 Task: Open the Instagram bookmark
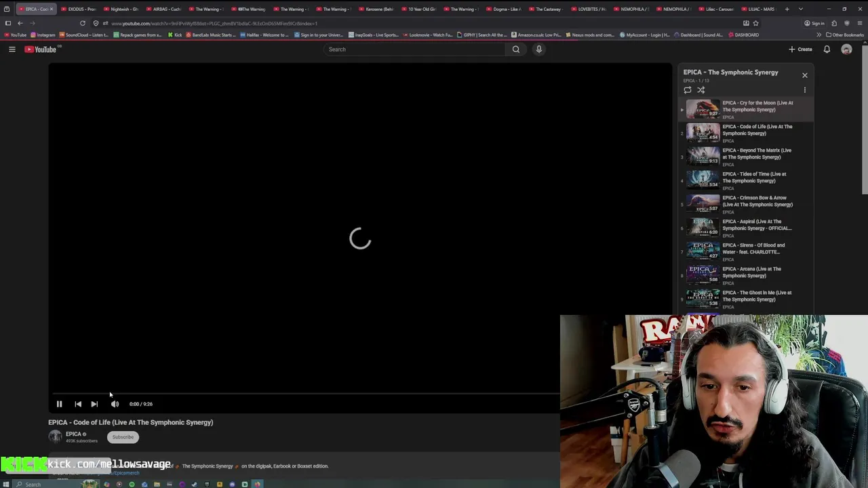pos(43,35)
